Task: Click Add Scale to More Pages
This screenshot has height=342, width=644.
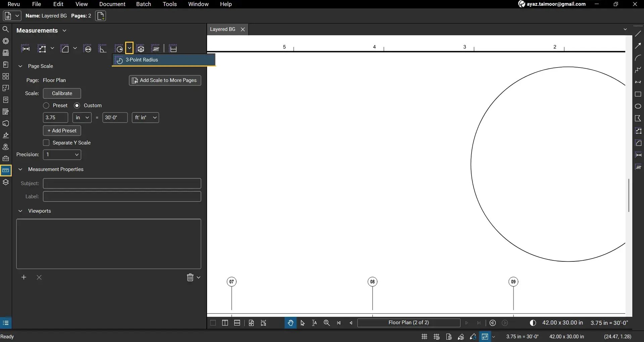Action: tap(165, 80)
